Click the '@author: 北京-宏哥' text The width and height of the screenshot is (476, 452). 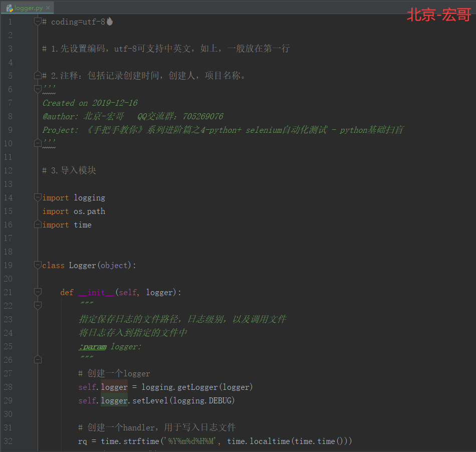(x=84, y=116)
